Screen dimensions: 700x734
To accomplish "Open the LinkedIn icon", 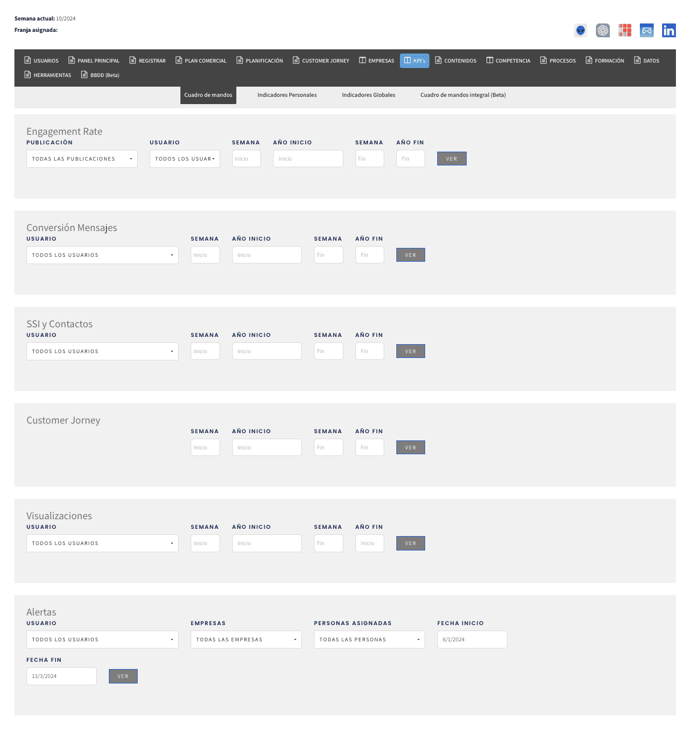I will point(669,31).
